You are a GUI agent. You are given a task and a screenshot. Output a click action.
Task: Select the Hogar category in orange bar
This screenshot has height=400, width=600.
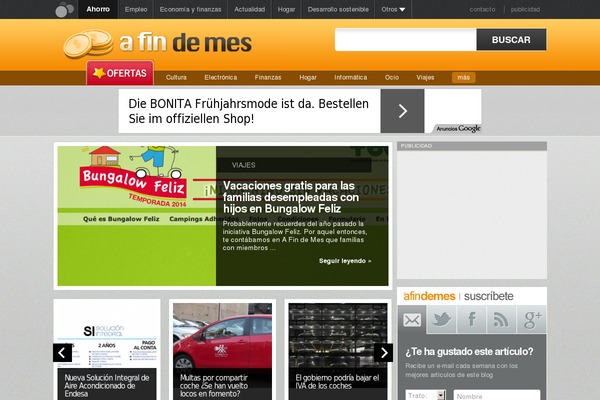pyautogui.click(x=308, y=78)
